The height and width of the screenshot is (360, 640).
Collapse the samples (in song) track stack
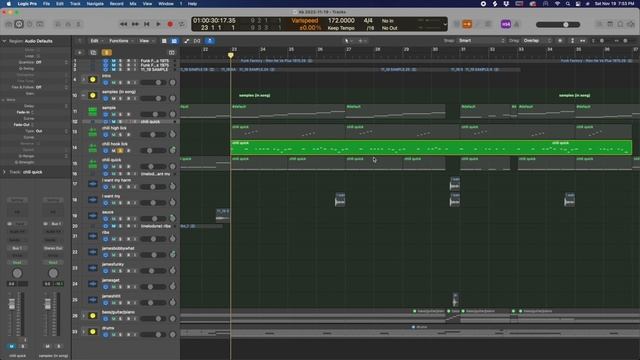[x=84, y=96]
